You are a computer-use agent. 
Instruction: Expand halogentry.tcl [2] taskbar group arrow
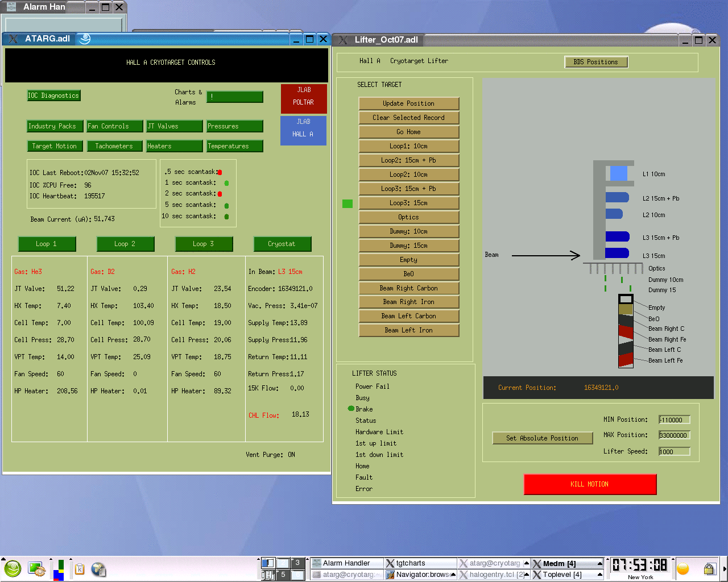tap(527, 575)
